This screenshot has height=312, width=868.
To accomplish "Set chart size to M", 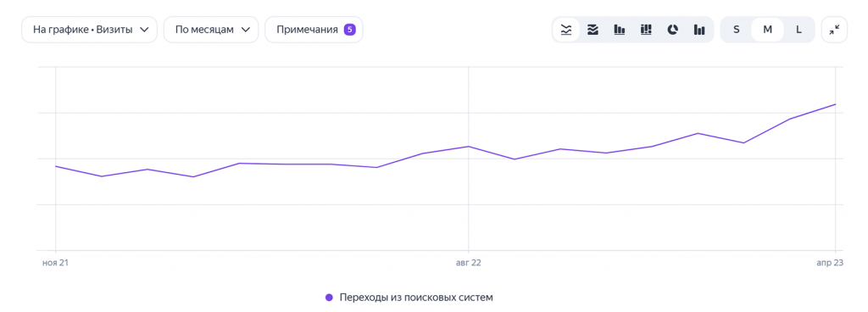I will (x=767, y=30).
